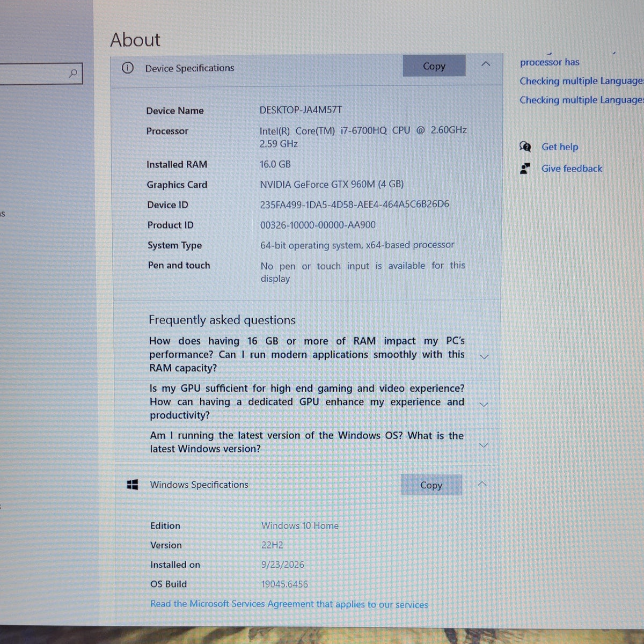644x644 pixels.
Task: Click the Pen and touch label
Action: click(x=179, y=265)
